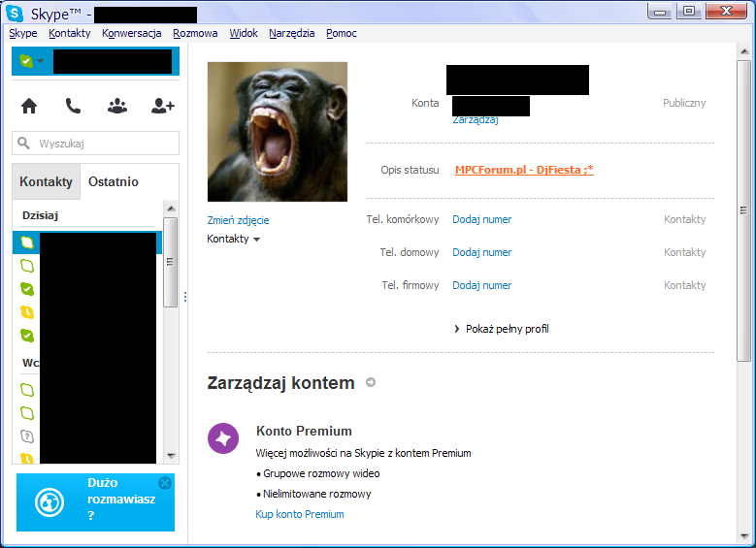Click the Dzisiaj group header
The image size is (756, 548).
click(40, 215)
